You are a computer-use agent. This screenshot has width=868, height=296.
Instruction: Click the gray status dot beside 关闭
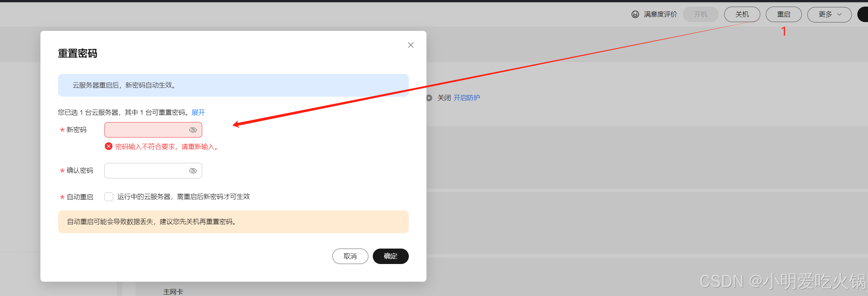429,98
